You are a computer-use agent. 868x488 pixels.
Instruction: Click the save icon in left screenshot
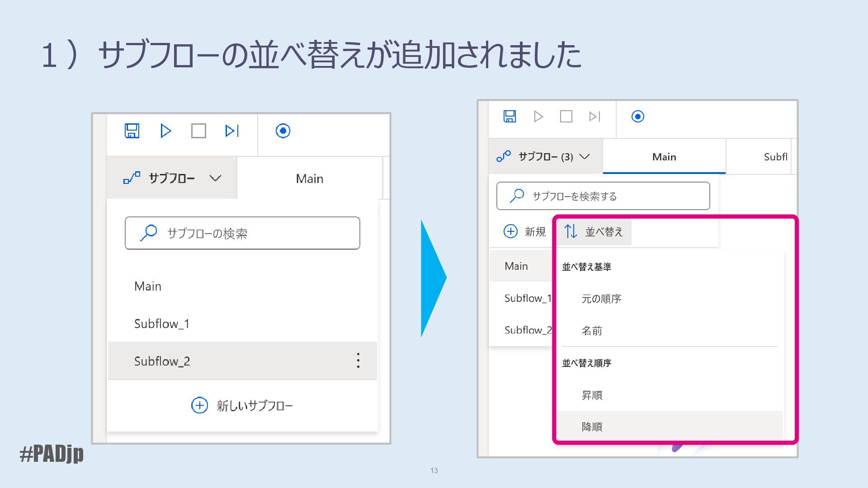132,131
